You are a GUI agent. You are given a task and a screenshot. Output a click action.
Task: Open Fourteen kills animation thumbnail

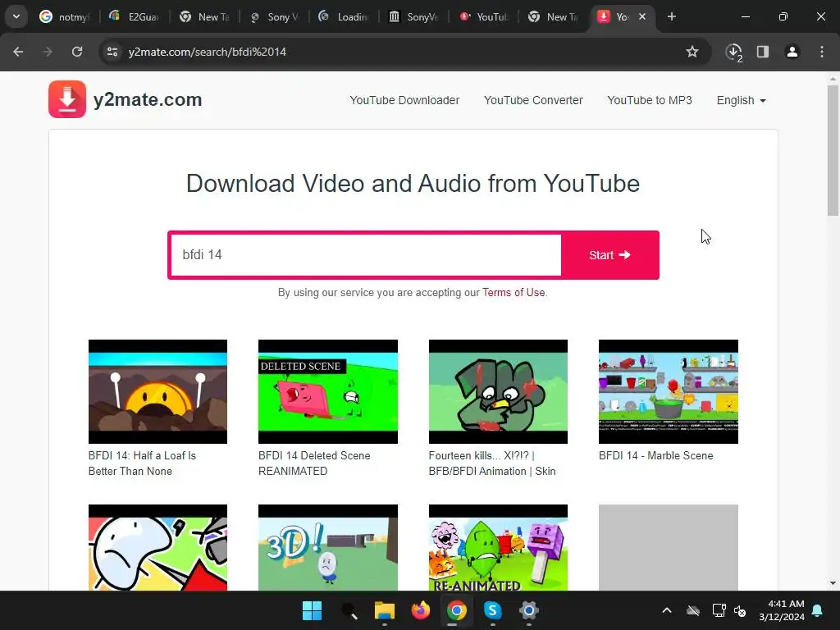point(498,391)
